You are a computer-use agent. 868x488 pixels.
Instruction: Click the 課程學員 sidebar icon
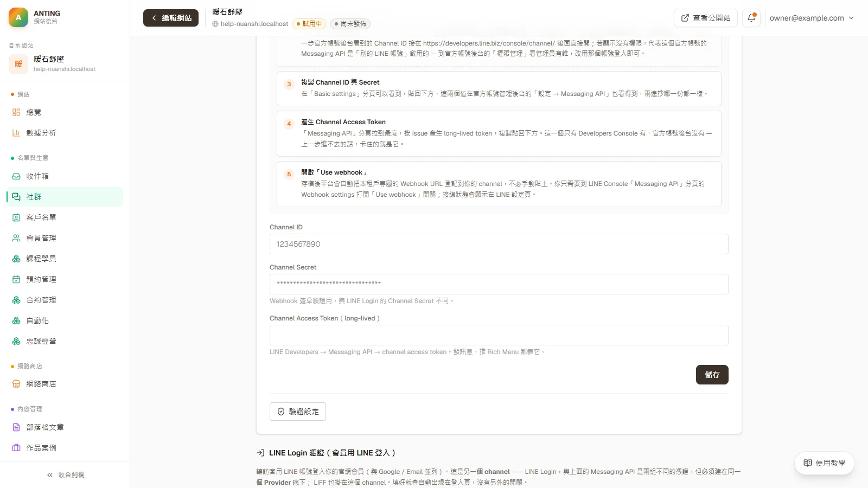click(x=16, y=259)
